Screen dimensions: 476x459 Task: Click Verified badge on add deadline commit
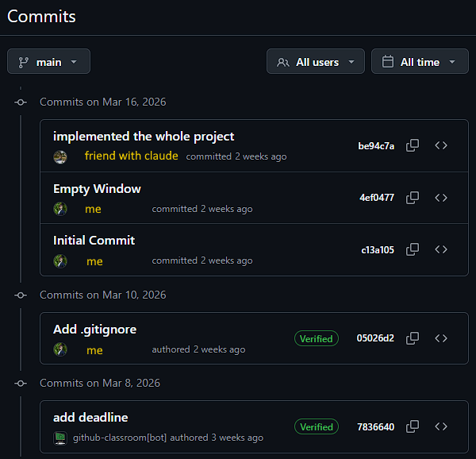click(316, 426)
